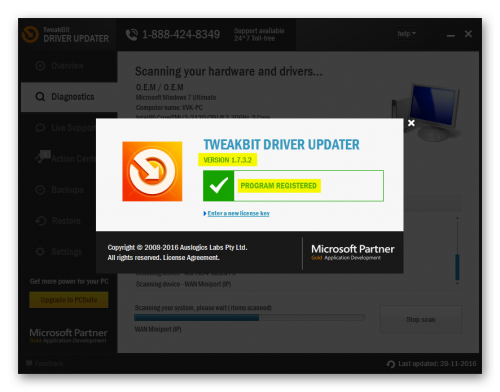Expand the help dropdown menu
The image size is (500, 392).
click(x=407, y=34)
